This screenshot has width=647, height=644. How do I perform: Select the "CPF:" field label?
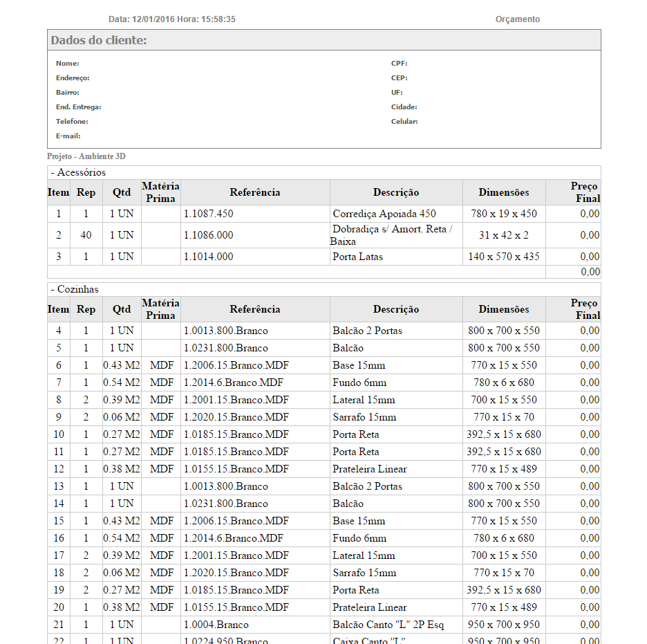pyautogui.click(x=400, y=64)
